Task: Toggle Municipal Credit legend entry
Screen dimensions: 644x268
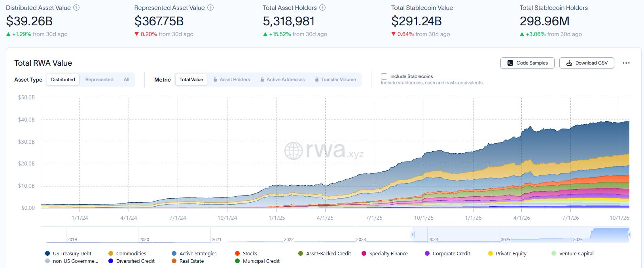Action: pyautogui.click(x=257, y=261)
